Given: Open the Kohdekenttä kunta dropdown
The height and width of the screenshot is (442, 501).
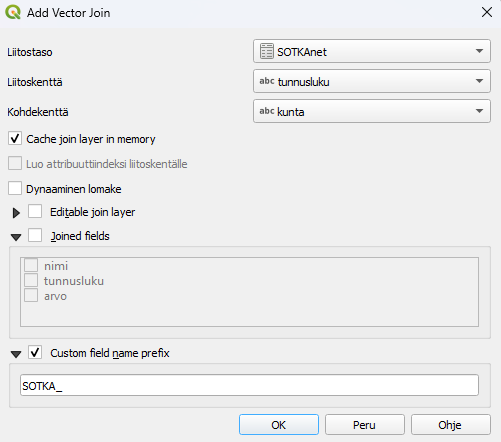Looking at the screenshot, I should pyautogui.click(x=372, y=111).
